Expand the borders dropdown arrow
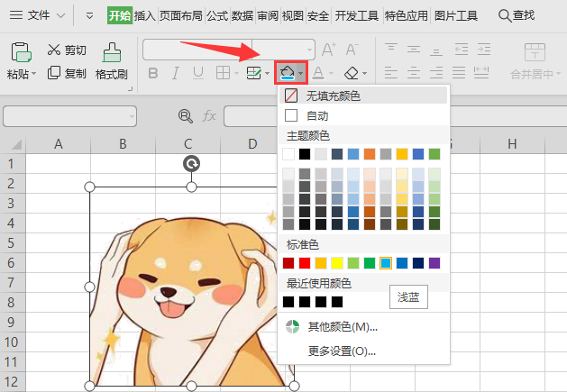567x392 pixels. pyautogui.click(x=236, y=73)
